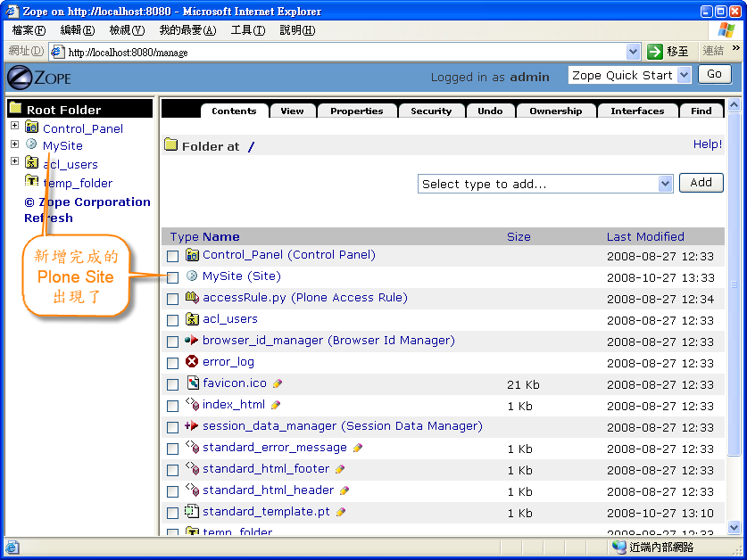Click the edit pencil beside standard_error_message

click(358, 448)
